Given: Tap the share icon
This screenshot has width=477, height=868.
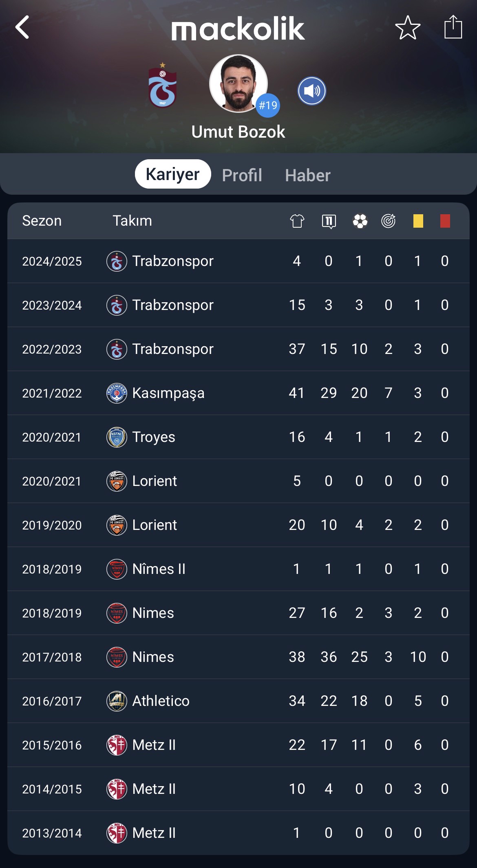Looking at the screenshot, I should pos(453,27).
